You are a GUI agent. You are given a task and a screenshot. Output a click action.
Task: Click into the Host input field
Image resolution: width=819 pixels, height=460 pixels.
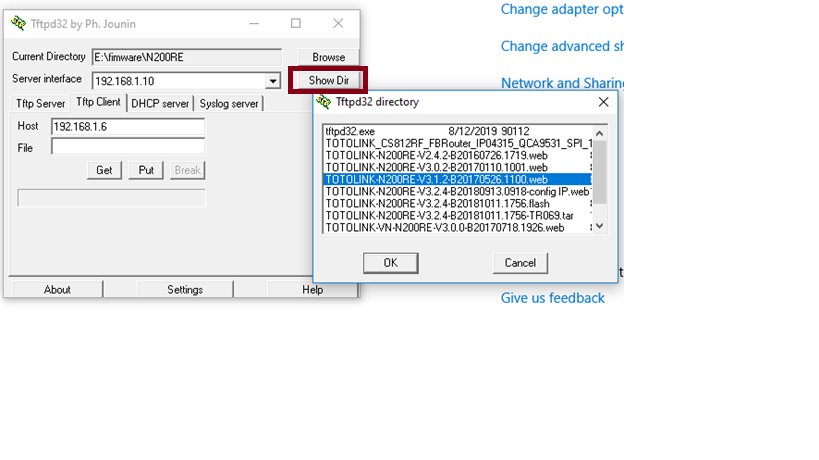pos(128,127)
